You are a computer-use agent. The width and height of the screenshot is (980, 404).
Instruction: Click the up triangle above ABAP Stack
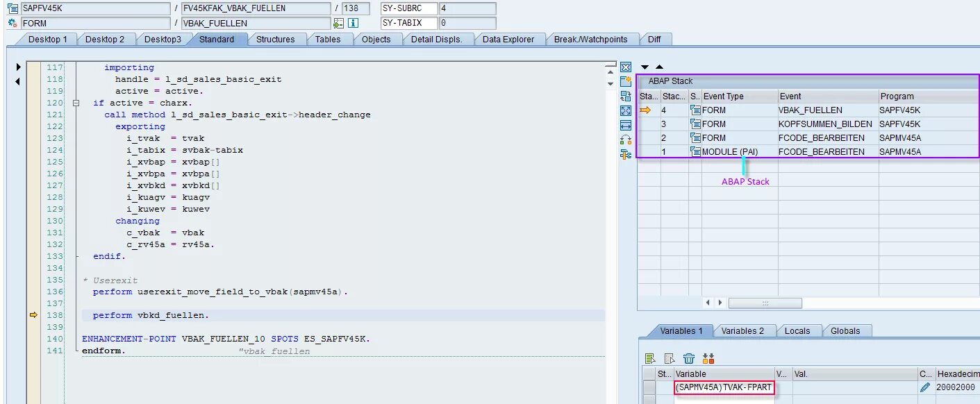[x=659, y=67]
